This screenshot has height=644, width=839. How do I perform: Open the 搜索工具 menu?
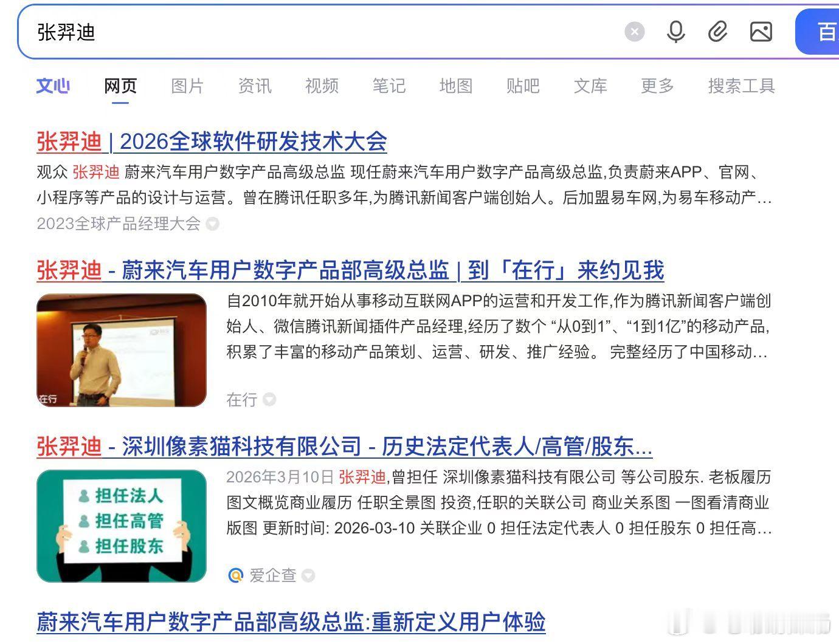pos(741,86)
